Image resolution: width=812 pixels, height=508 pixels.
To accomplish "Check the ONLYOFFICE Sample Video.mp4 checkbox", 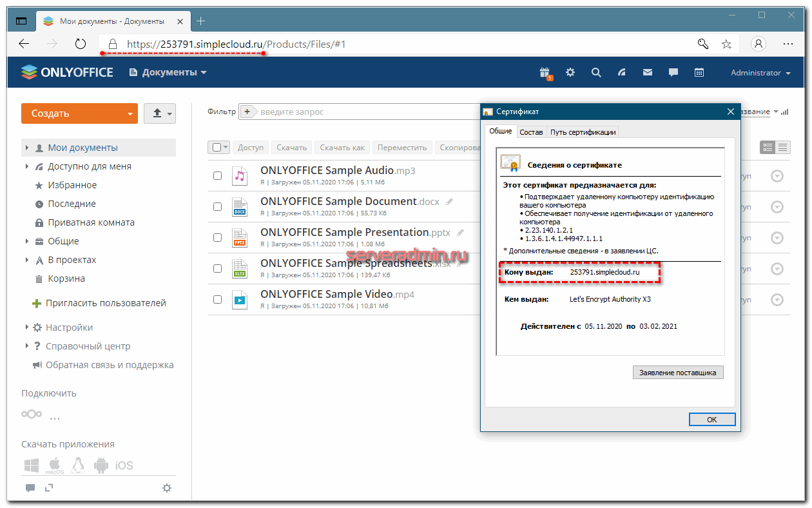I will point(218,300).
